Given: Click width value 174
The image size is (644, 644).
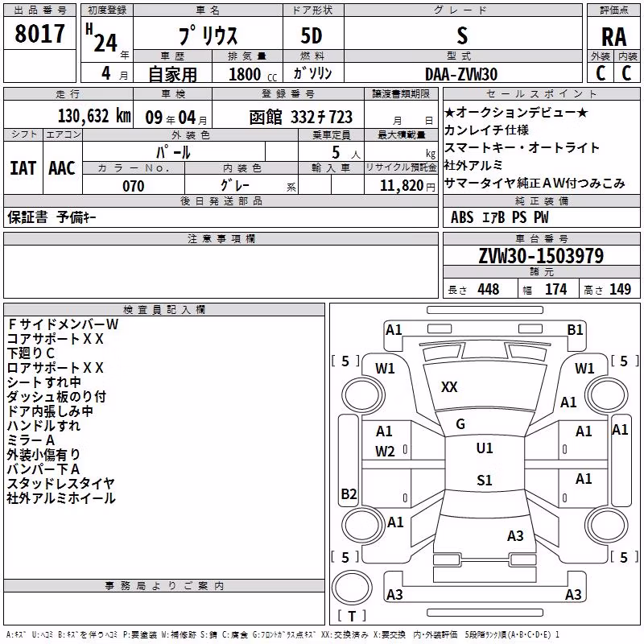Looking at the screenshot, I should click(555, 290).
